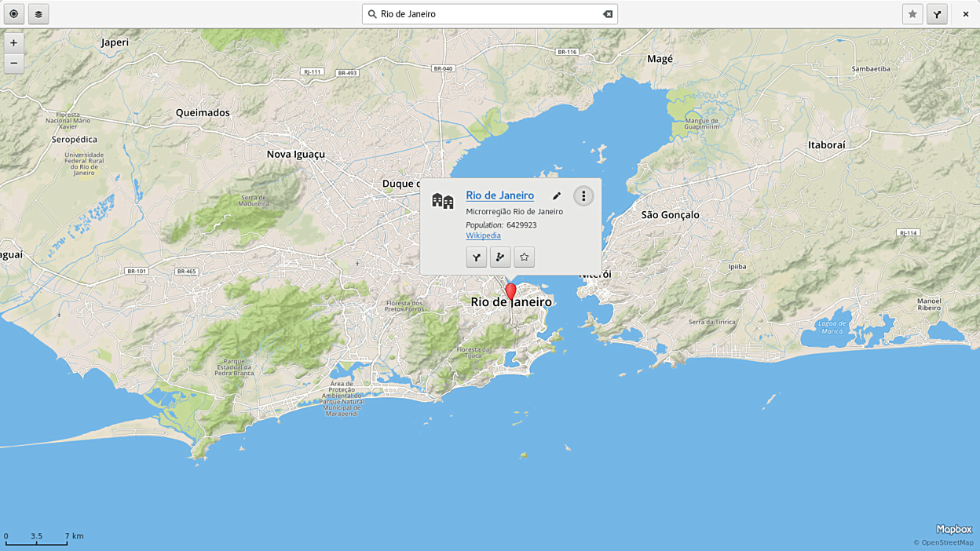
Task: Click inside the search field
Action: (x=487, y=14)
